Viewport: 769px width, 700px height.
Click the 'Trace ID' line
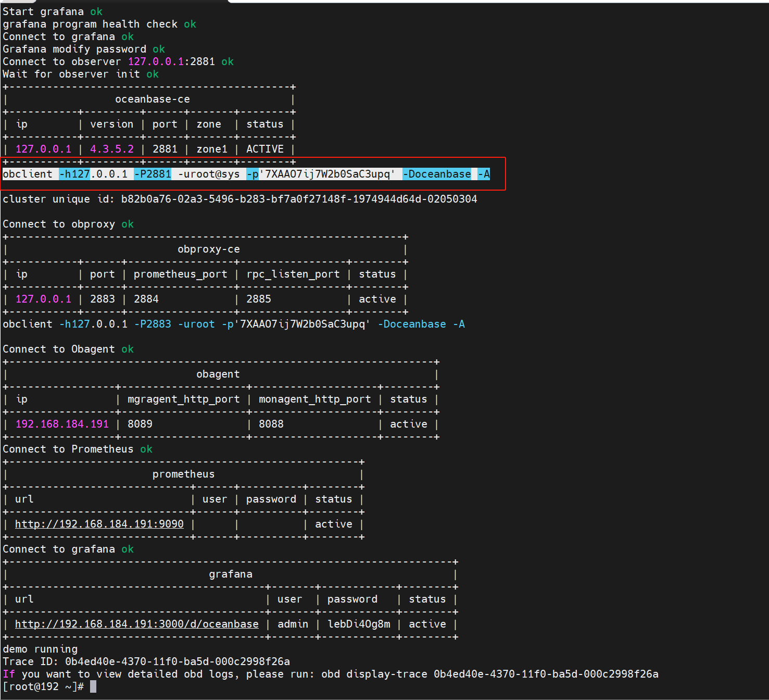(x=146, y=661)
